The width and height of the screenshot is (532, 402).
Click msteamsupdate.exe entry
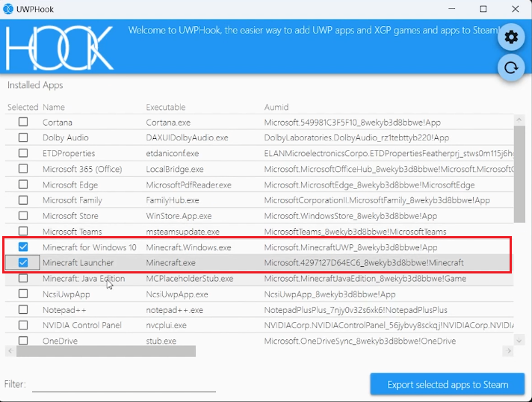tap(182, 232)
